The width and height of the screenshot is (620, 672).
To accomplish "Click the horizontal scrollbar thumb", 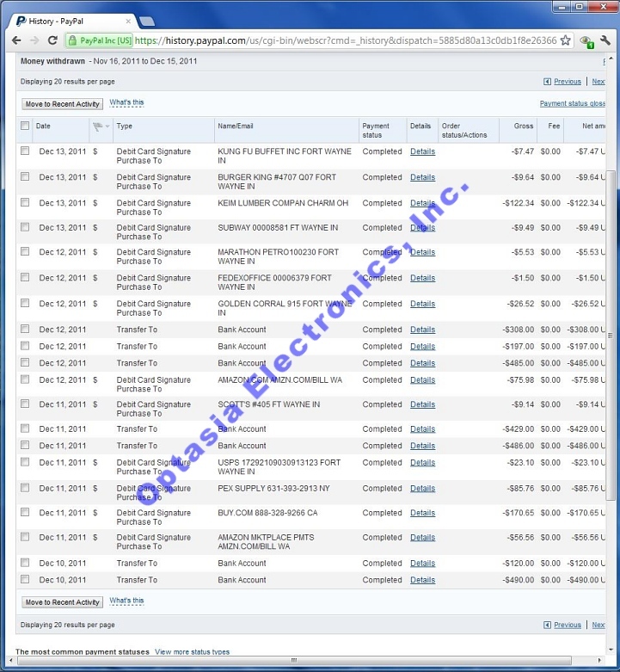I will click(294, 660).
